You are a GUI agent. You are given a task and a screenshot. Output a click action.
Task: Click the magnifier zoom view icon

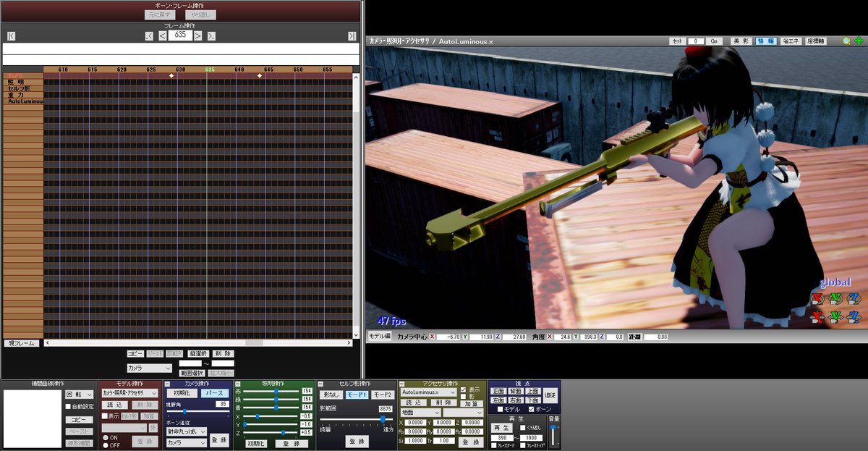846,41
